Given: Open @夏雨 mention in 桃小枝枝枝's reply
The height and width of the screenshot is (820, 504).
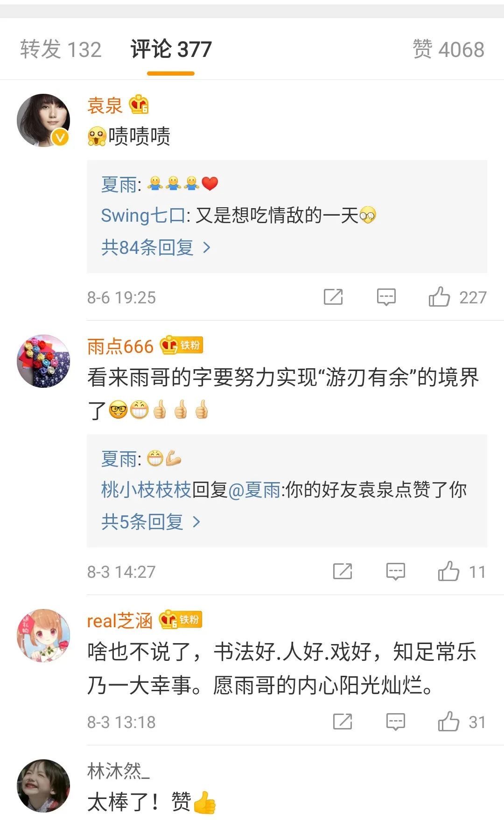Looking at the screenshot, I should [254, 490].
